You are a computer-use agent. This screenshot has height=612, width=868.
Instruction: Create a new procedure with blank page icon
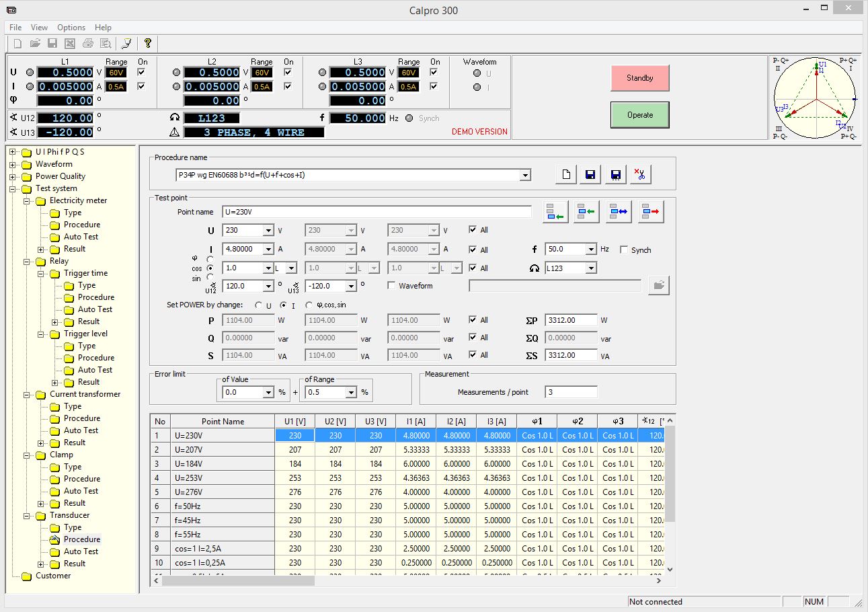(x=566, y=175)
